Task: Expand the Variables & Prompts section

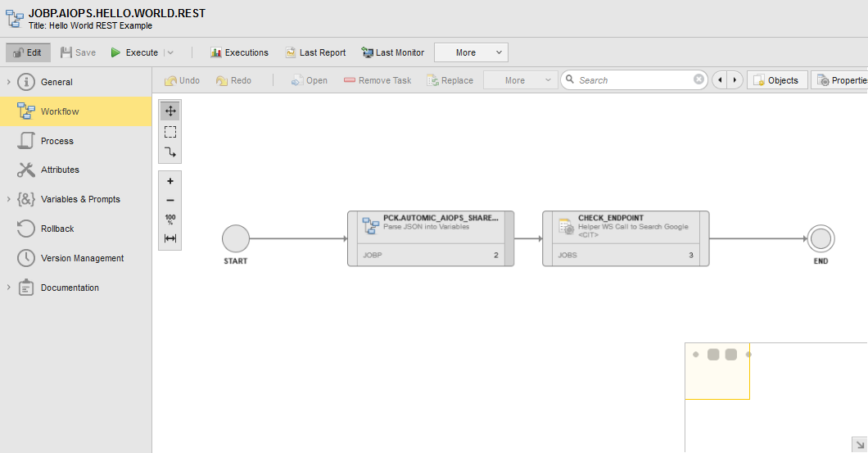Action: click(x=9, y=199)
